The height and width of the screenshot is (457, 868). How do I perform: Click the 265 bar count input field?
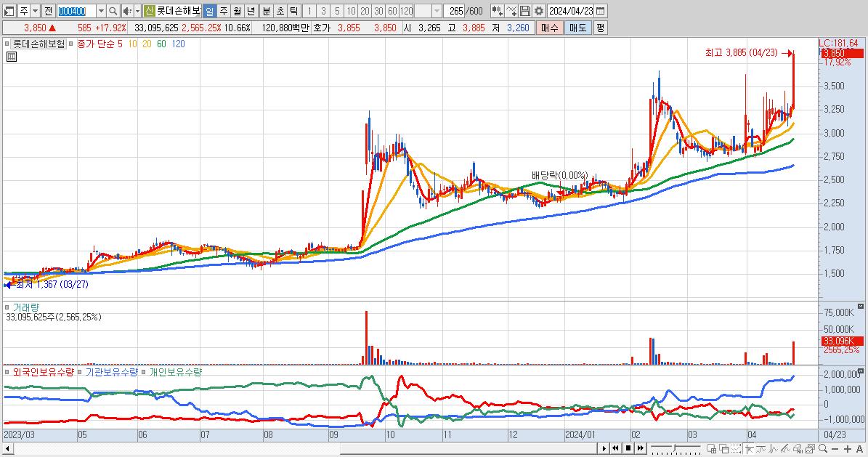[455, 10]
